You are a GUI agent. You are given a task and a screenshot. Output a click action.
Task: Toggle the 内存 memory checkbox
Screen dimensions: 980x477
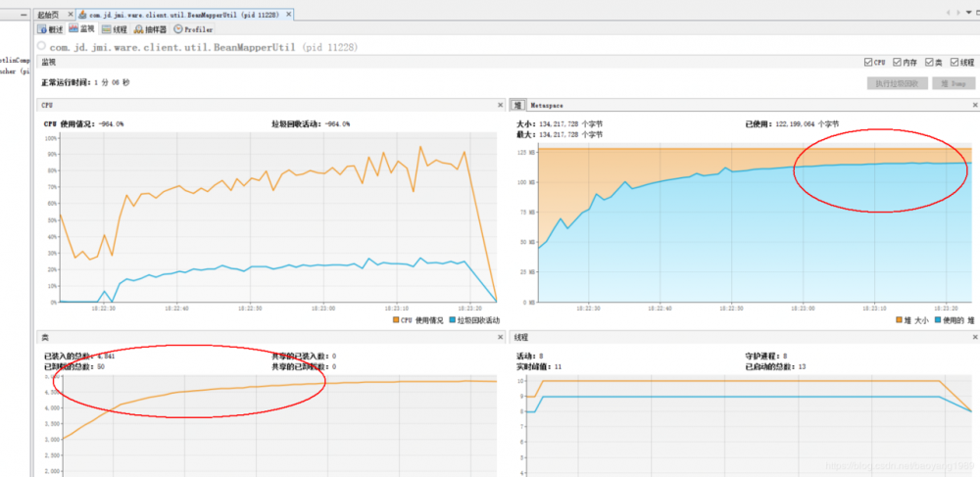[x=897, y=63]
